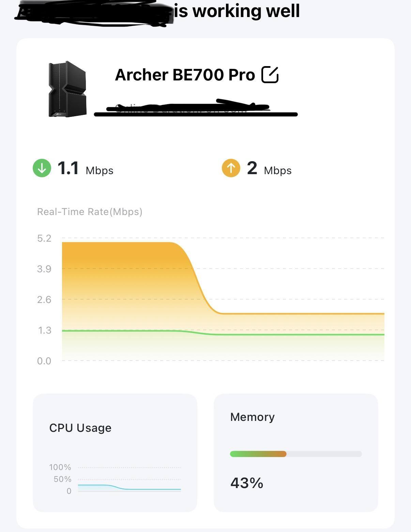This screenshot has width=411, height=532.
Task: Click the Archer BE700 Pro router image
Action: point(67,89)
